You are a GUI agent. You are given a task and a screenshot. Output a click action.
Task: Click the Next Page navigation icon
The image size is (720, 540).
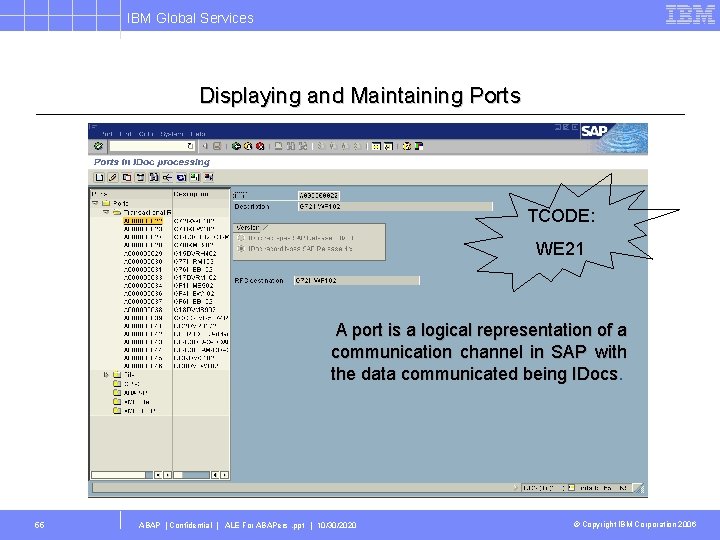point(345,146)
